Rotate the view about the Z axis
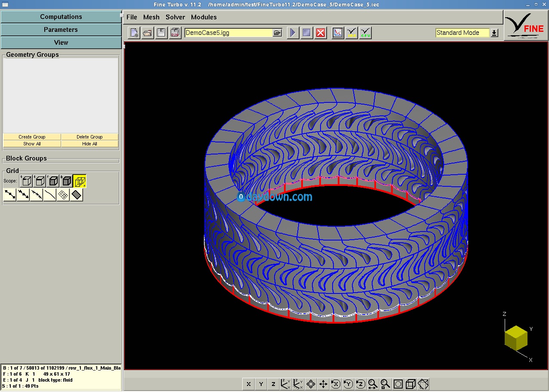 pyautogui.click(x=361, y=384)
